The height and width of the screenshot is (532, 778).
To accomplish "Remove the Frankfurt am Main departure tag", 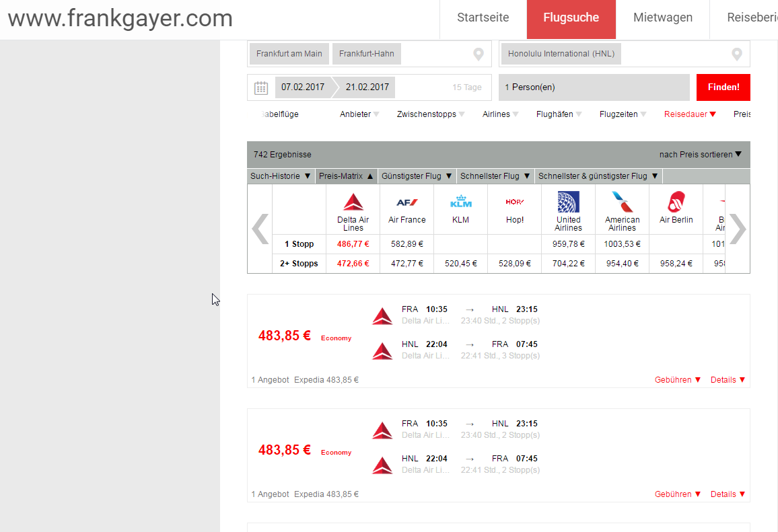I will point(289,54).
